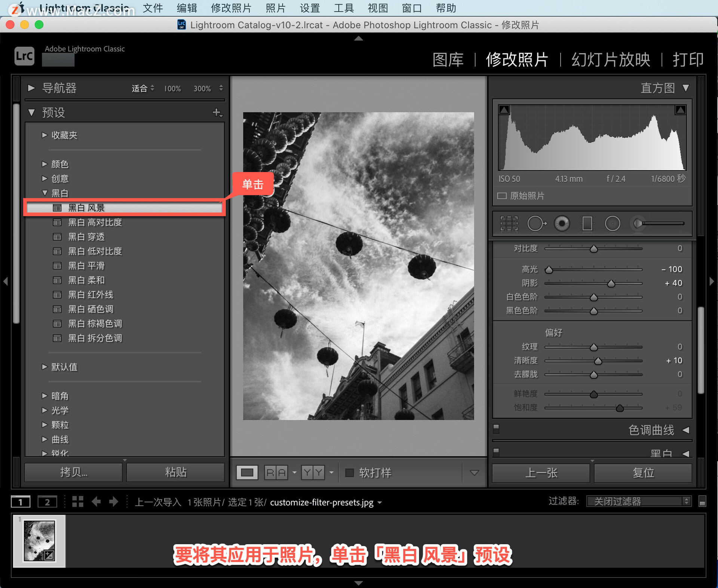Select the Crop Overlay tool
The image size is (718, 588).
click(509, 224)
